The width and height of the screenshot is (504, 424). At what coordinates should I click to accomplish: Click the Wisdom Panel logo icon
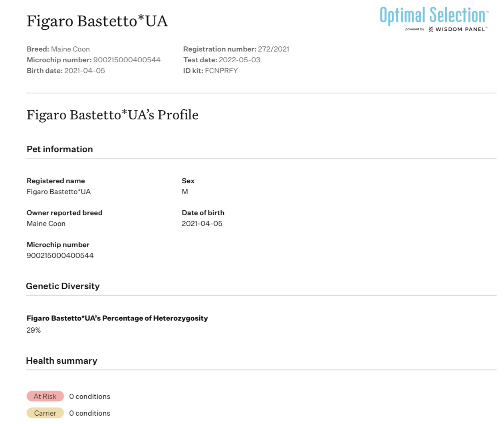click(x=431, y=29)
